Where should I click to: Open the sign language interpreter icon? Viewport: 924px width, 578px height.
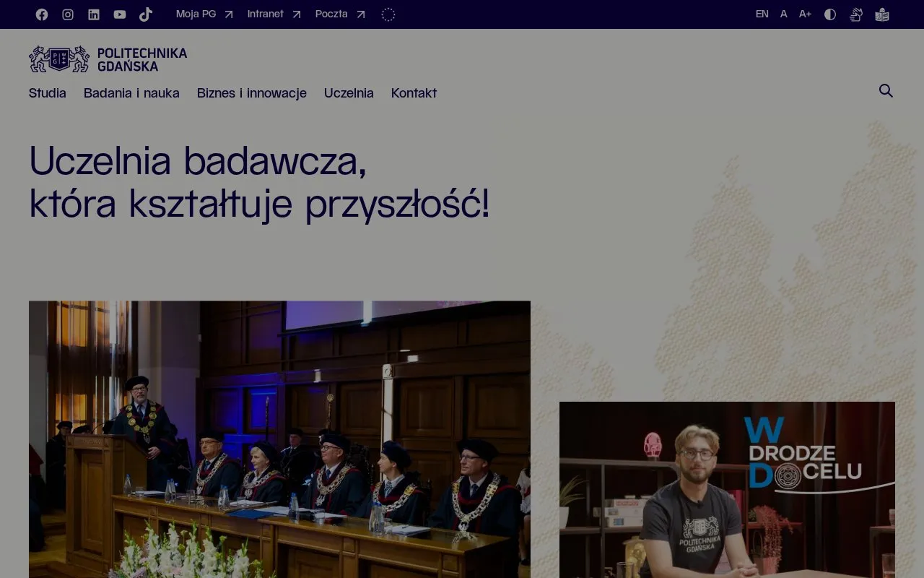coord(856,14)
